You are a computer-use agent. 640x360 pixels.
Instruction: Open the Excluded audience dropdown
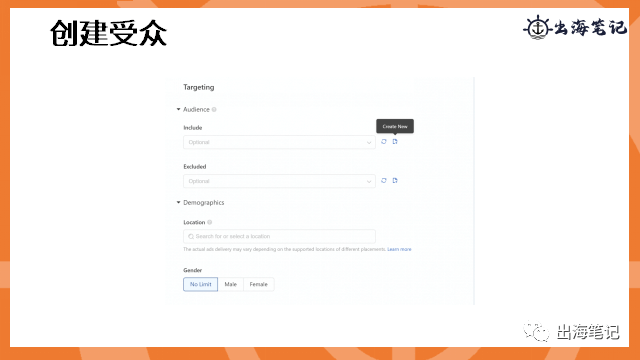tap(279, 181)
